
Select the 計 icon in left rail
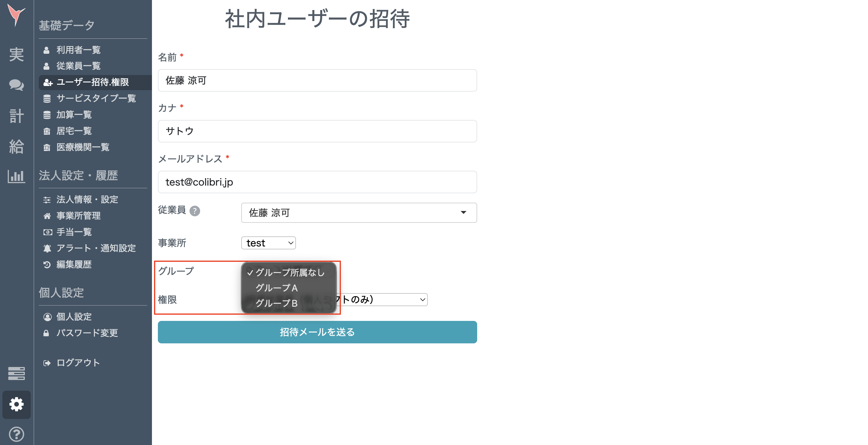pyautogui.click(x=17, y=116)
